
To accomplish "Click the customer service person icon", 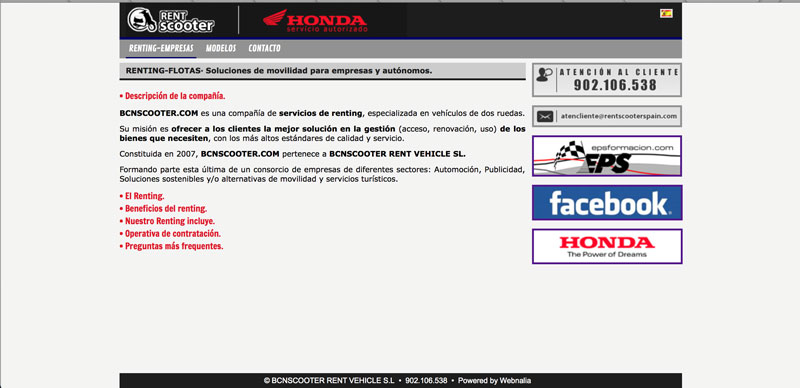I will 544,76.
